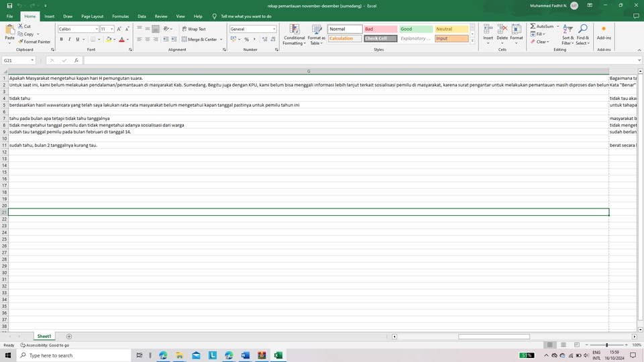
Task: Expand the cell Styles gallery
Action: pos(472,41)
